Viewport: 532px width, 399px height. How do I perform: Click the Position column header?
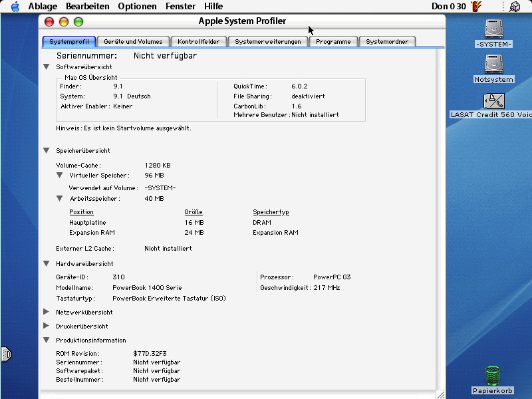[81, 212]
